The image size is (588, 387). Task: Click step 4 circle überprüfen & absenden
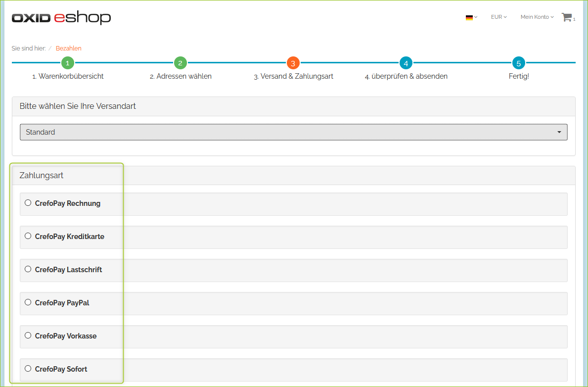coord(406,63)
